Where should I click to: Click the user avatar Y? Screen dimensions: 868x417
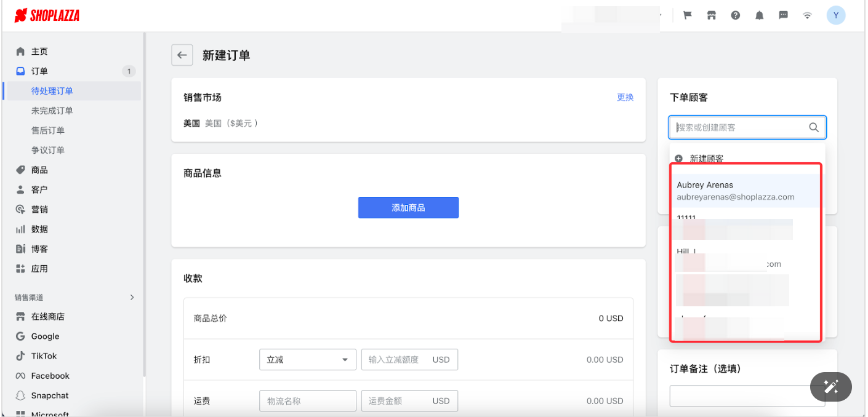tap(835, 15)
